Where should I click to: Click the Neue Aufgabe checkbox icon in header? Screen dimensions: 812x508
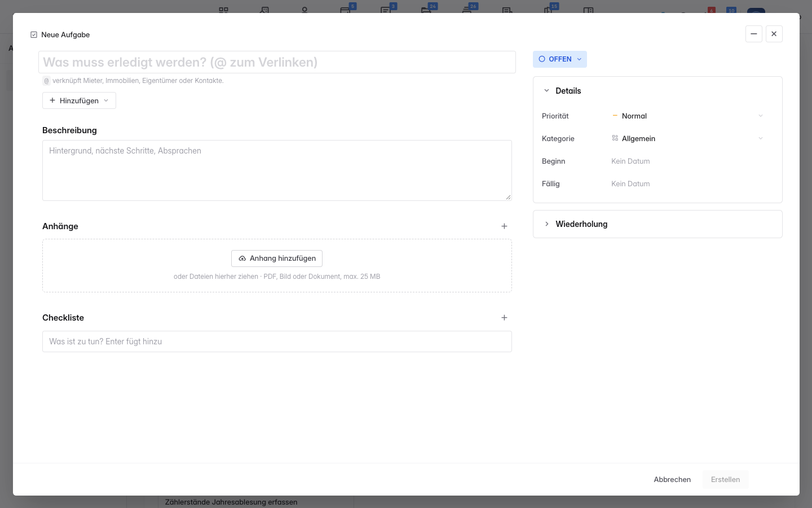tap(34, 34)
